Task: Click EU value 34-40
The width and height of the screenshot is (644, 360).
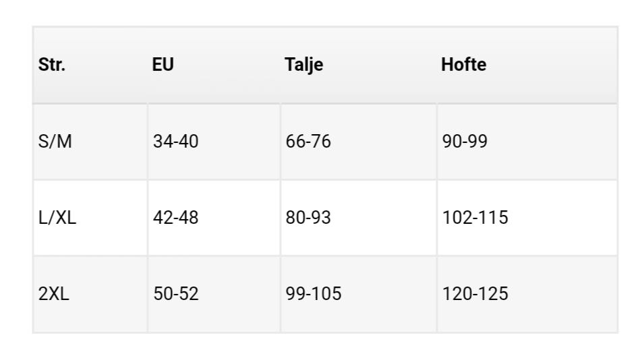Action: click(x=175, y=142)
